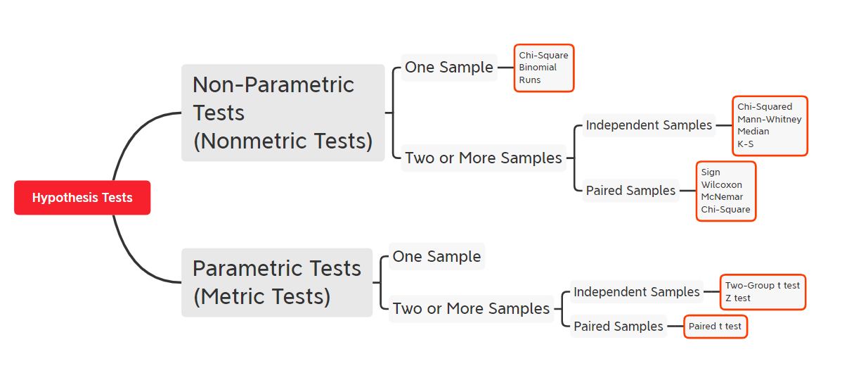868x373 pixels.
Task: Click the Paired t test box
Action: click(x=715, y=327)
